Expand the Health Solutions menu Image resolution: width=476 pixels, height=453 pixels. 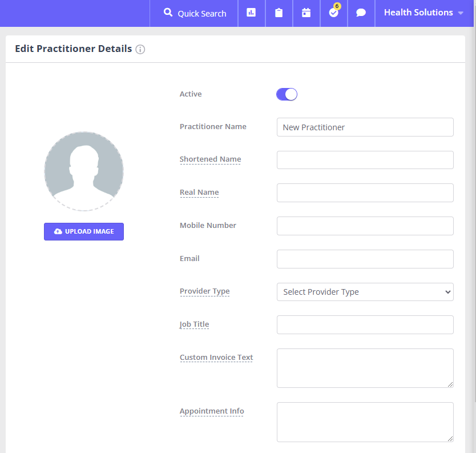pos(422,12)
